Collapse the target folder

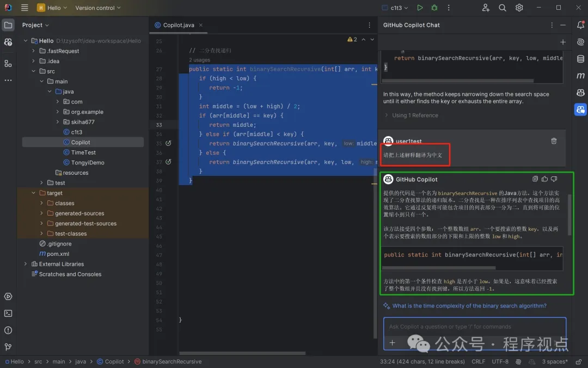click(33, 193)
